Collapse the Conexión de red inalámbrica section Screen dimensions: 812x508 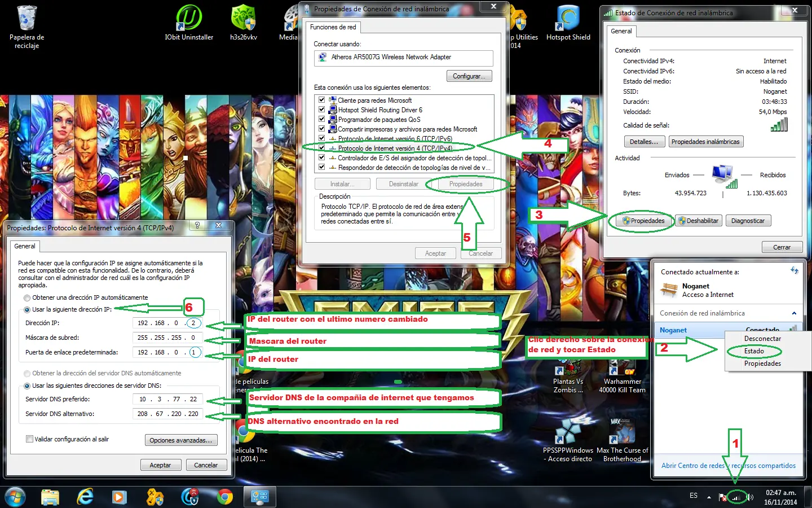tap(794, 313)
